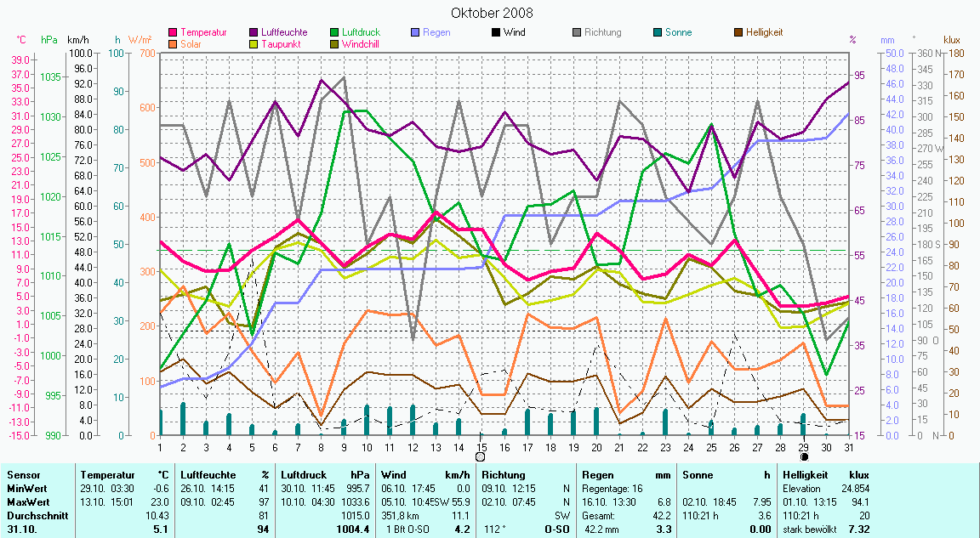
Task: Select the gray Richtung legend square
Action: [x=577, y=33]
